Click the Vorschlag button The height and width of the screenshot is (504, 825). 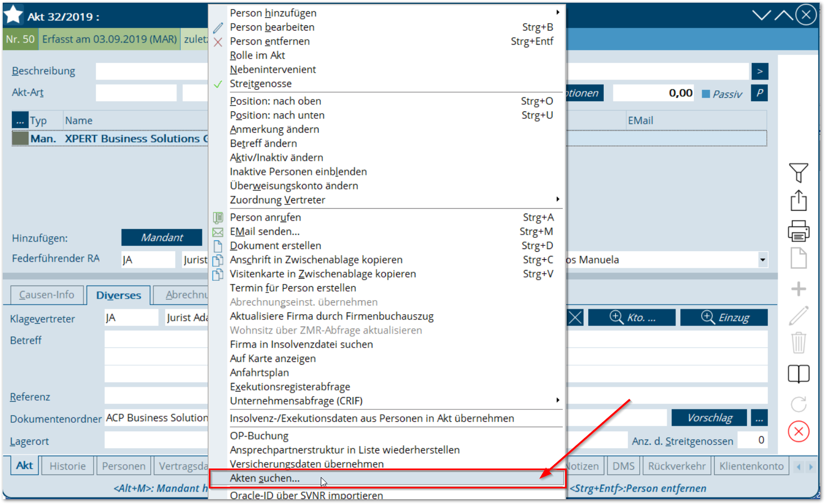pyautogui.click(x=710, y=418)
